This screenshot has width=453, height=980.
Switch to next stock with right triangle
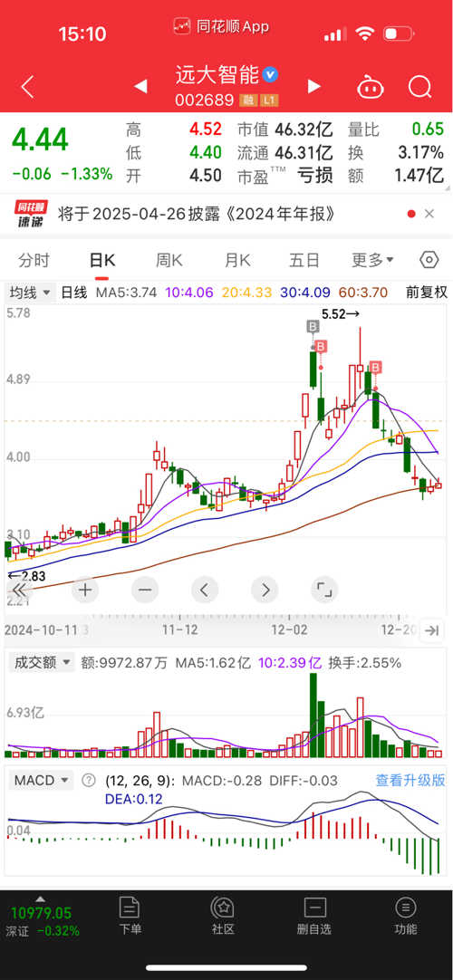click(x=313, y=86)
